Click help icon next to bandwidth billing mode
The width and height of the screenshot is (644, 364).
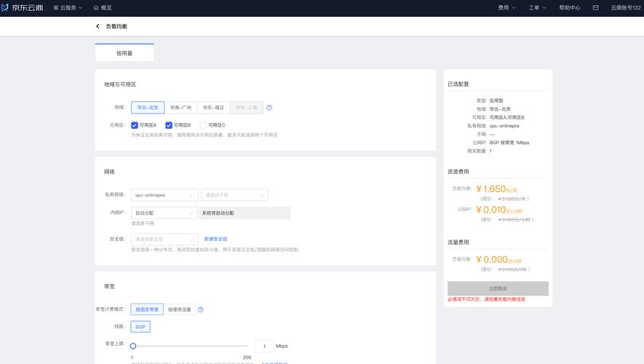click(200, 309)
